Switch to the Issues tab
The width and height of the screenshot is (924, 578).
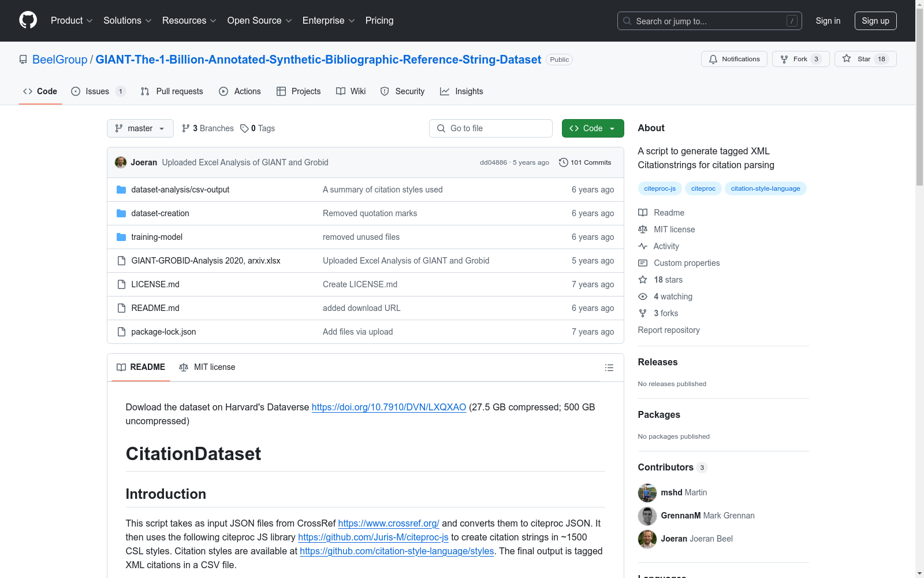coord(98,91)
